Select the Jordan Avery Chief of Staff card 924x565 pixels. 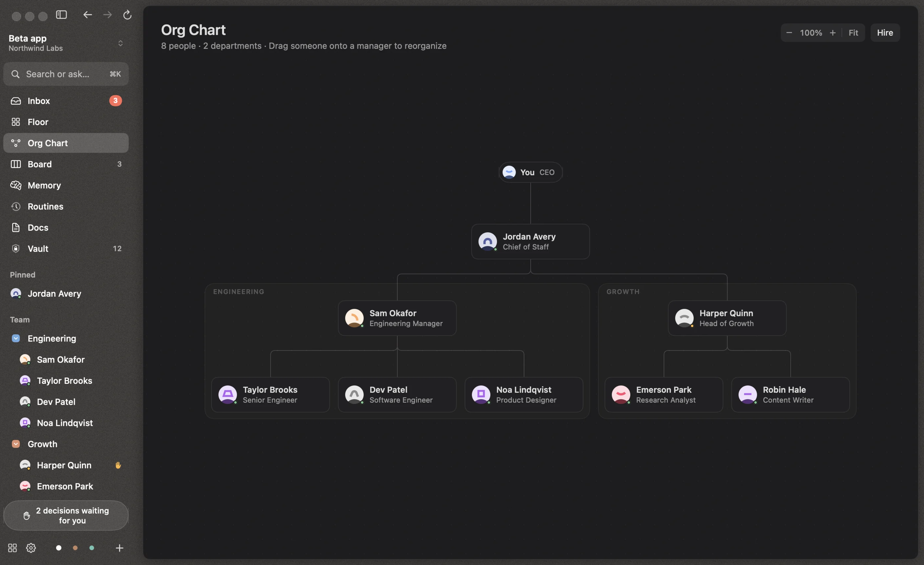point(530,242)
